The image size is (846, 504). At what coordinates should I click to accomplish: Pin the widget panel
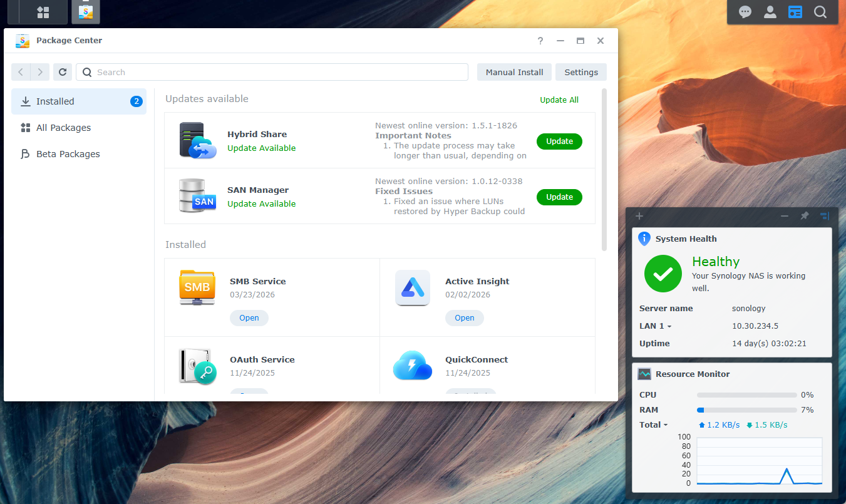pyautogui.click(x=805, y=216)
